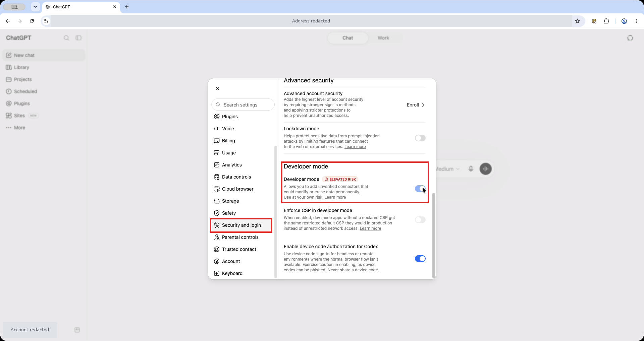The width and height of the screenshot is (644, 341).
Task: Open Library in the sidebar
Action: coord(44,67)
